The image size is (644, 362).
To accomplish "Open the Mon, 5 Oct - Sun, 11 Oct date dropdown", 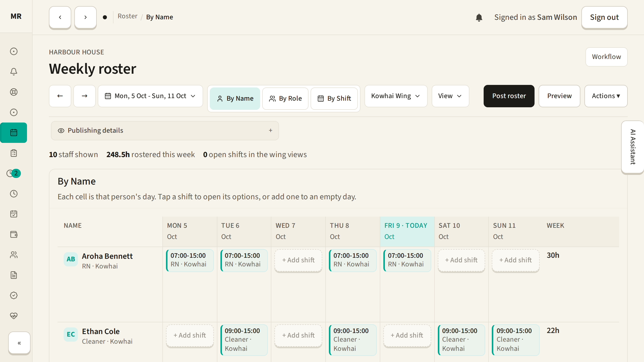I will click(150, 96).
